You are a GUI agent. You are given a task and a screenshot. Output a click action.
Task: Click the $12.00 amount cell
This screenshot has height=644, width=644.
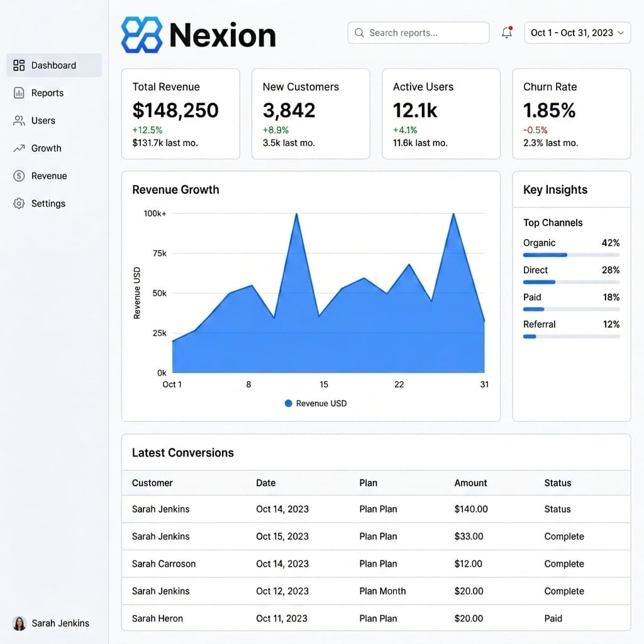click(468, 564)
